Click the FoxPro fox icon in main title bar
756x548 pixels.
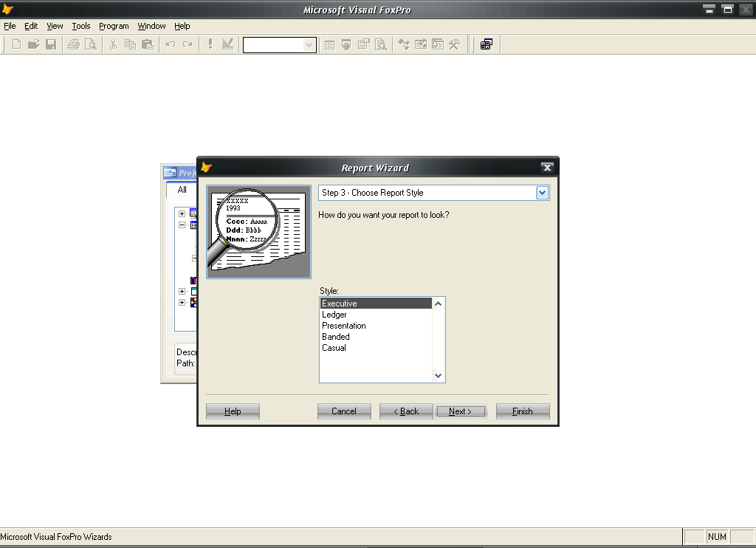(x=7, y=9)
